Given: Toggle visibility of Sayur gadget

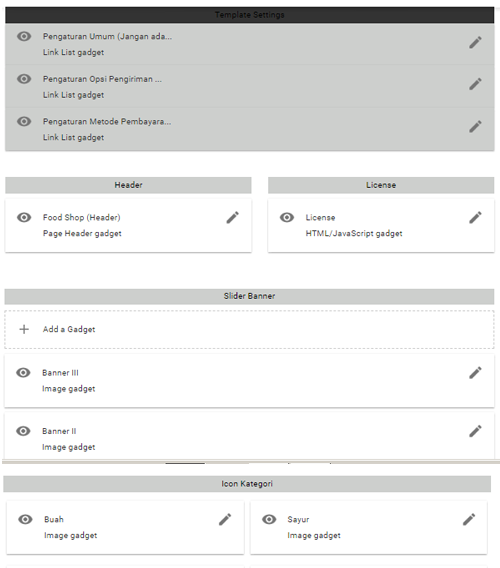Looking at the screenshot, I should (269, 519).
